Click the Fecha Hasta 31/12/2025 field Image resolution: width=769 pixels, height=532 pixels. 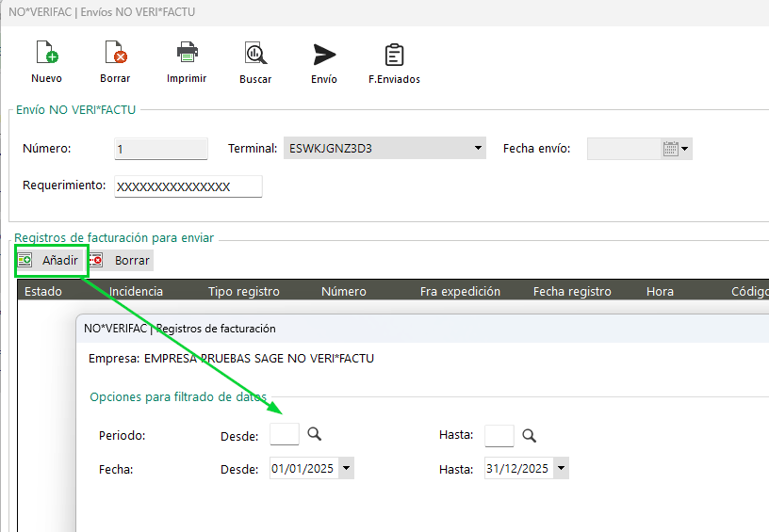click(519, 468)
